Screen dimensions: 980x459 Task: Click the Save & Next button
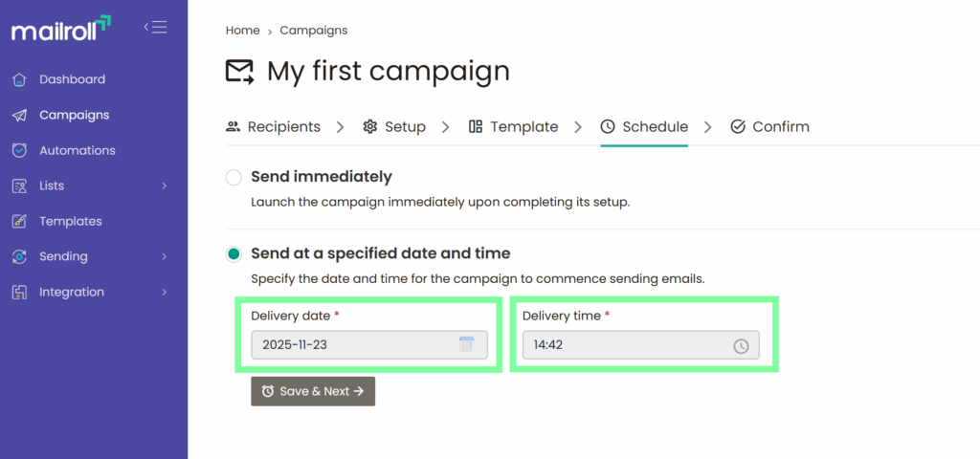pyautogui.click(x=313, y=391)
